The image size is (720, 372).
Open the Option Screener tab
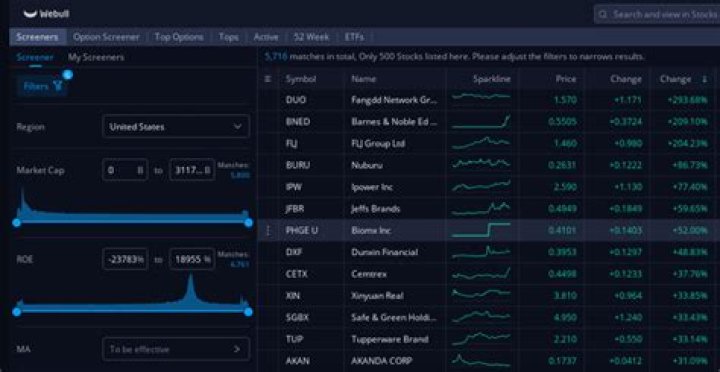tap(106, 37)
